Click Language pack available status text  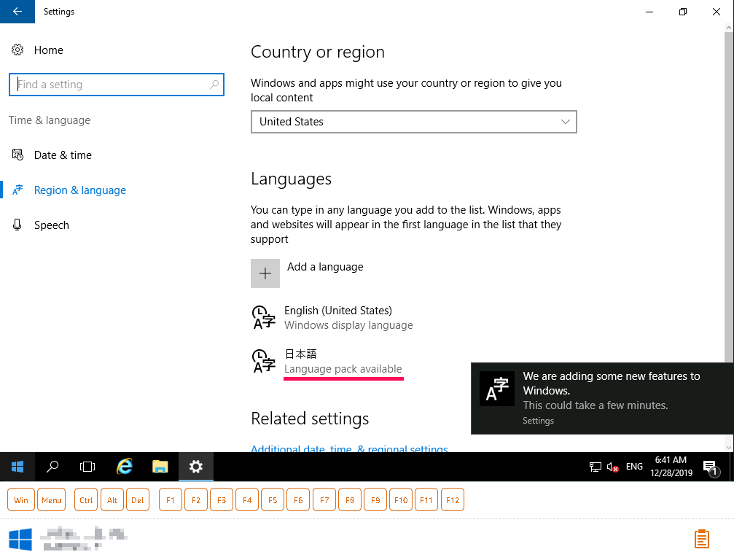click(x=343, y=369)
